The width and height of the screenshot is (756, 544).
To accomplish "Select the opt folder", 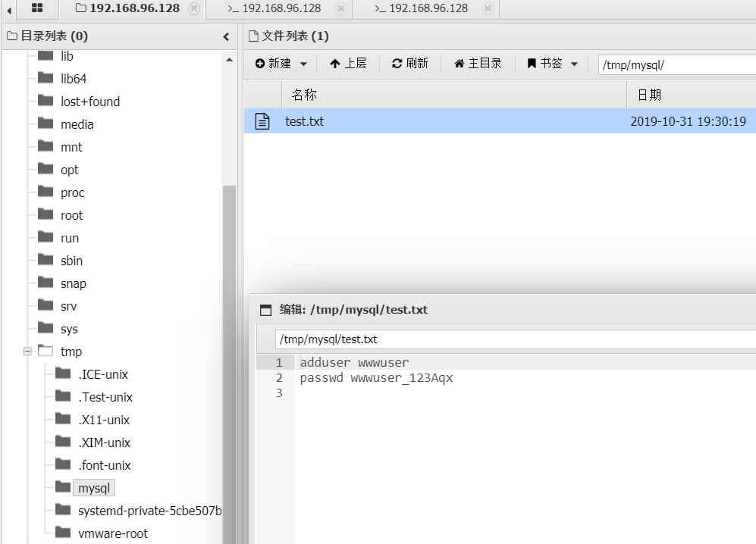I will 70,170.
